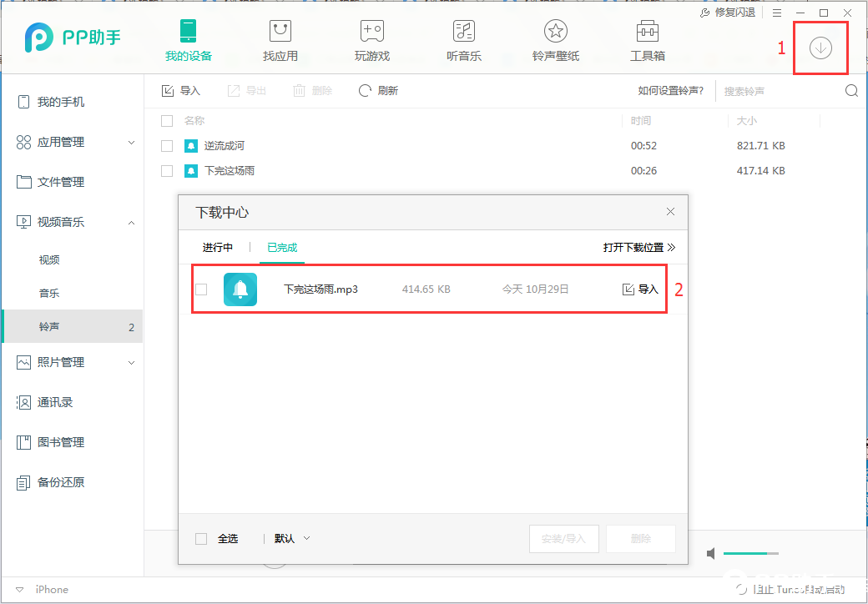Open the 听音乐 music icon

pyautogui.click(x=464, y=31)
